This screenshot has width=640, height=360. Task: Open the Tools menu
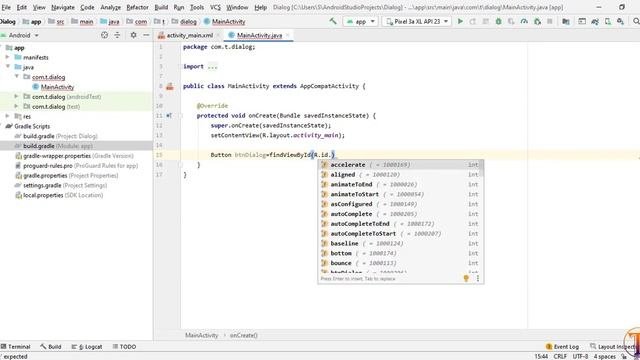197,7
